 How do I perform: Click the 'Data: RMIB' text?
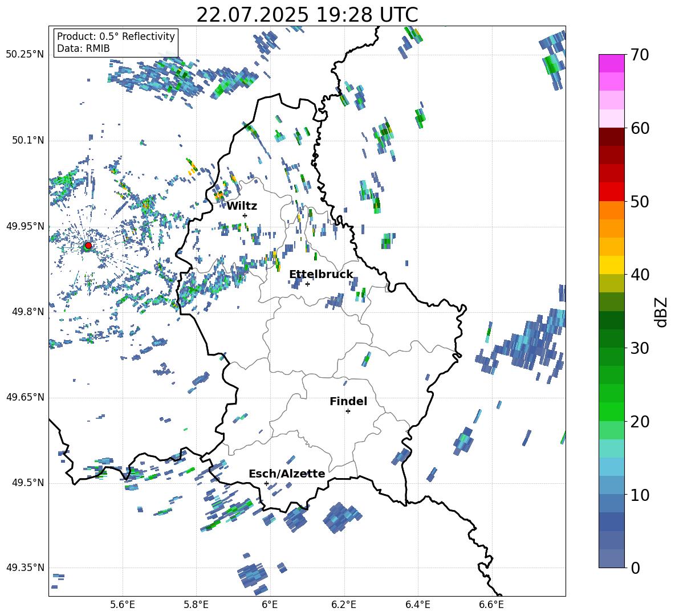(x=83, y=48)
